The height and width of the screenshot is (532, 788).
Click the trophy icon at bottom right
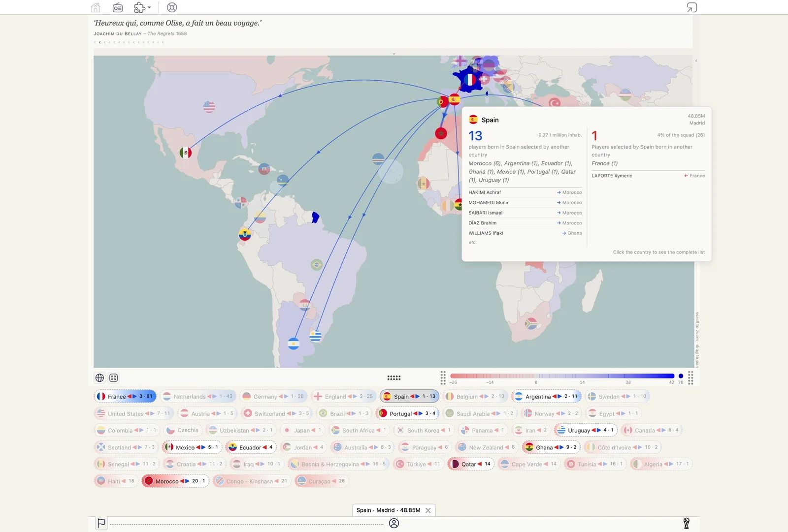(687, 523)
